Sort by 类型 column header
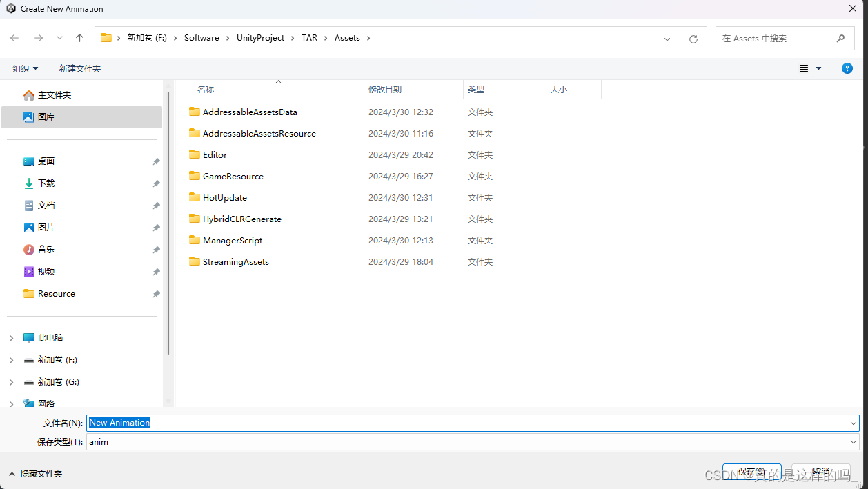Screen dimensions: 868x489 [x=476, y=90]
